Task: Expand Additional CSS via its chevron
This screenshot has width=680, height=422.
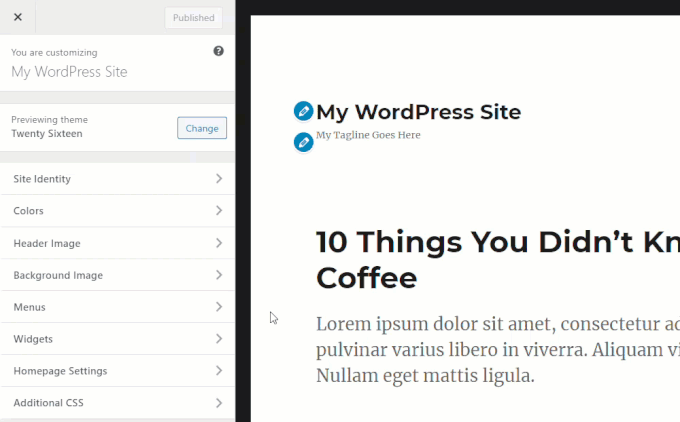Action: click(x=219, y=403)
